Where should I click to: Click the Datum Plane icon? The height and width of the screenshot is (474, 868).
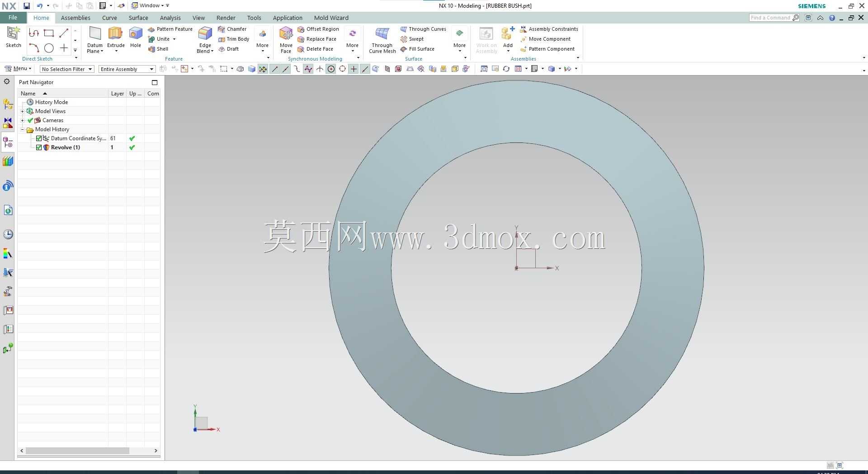click(x=95, y=34)
